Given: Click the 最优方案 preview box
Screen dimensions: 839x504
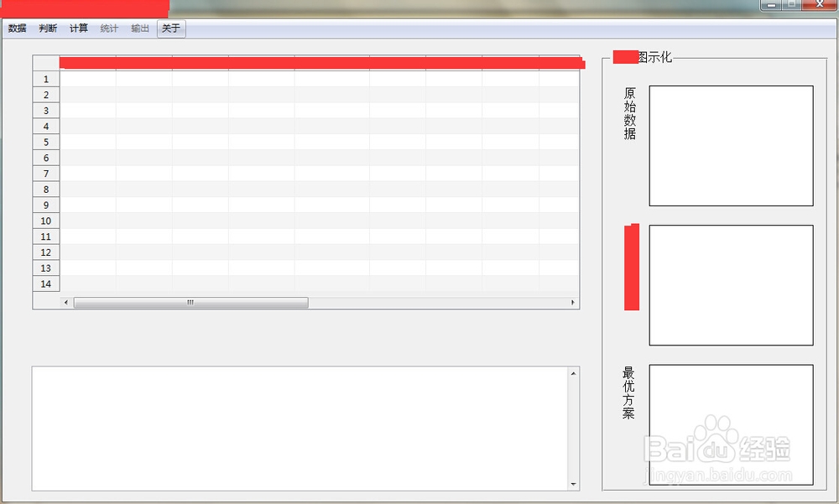Looking at the screenshot, I should (x=731, y=425).
